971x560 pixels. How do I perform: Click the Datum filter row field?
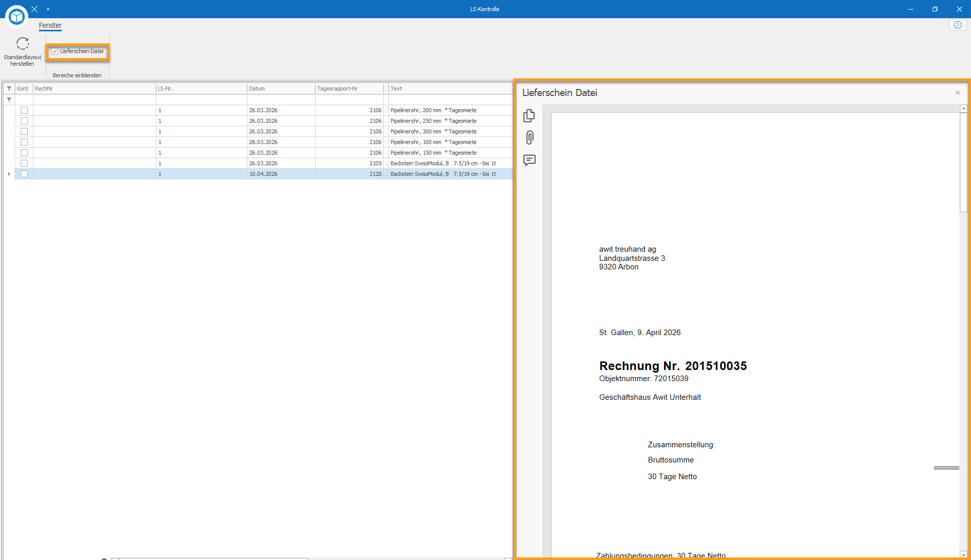tap(281, 100)
